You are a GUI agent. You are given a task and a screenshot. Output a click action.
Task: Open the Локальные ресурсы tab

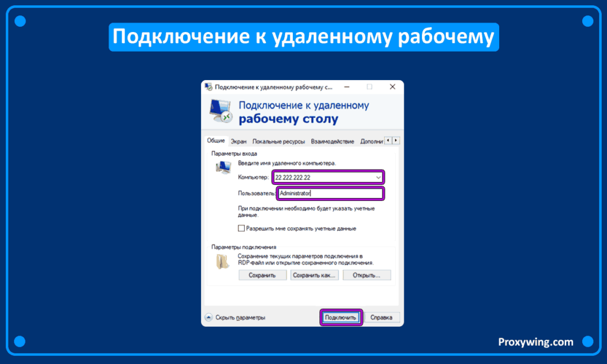pos(279,142)
